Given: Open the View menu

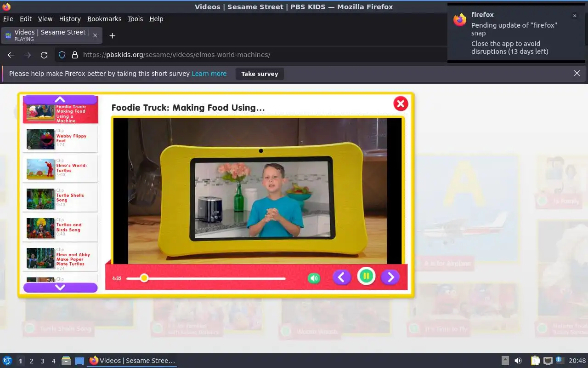Looking at the screenshot, I should (45, 19).
